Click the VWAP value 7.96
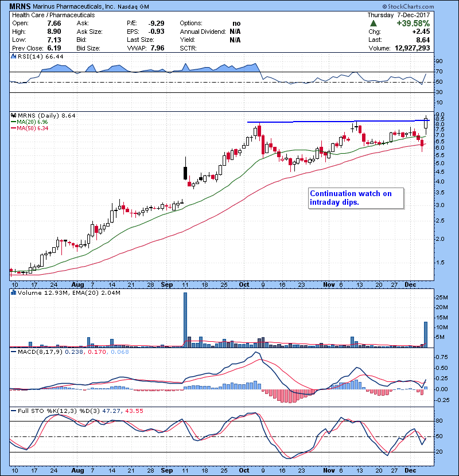The height and width of the screenshot is (476, 459). click(157, 48)
